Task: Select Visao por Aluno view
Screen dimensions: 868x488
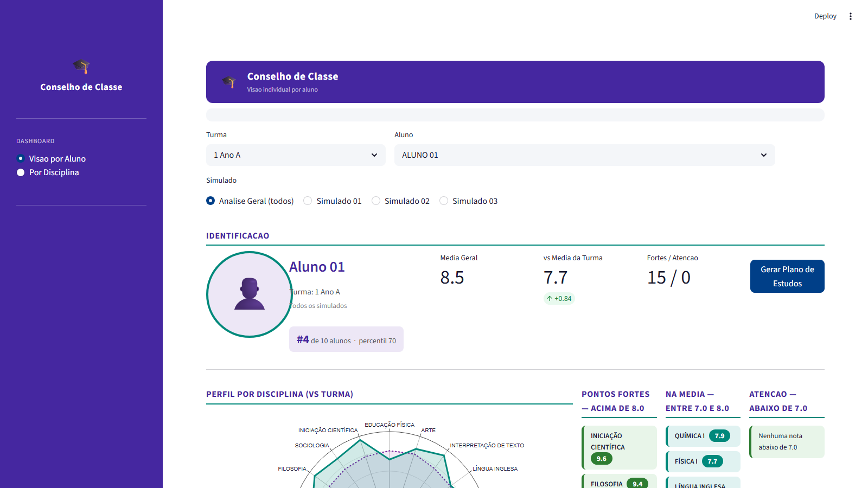Action: 52,159
